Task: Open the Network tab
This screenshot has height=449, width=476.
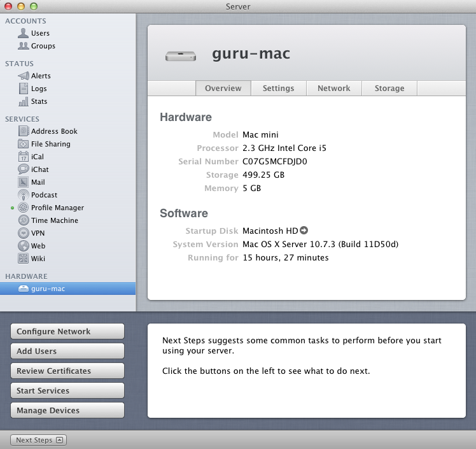Action: coord(334,88)
